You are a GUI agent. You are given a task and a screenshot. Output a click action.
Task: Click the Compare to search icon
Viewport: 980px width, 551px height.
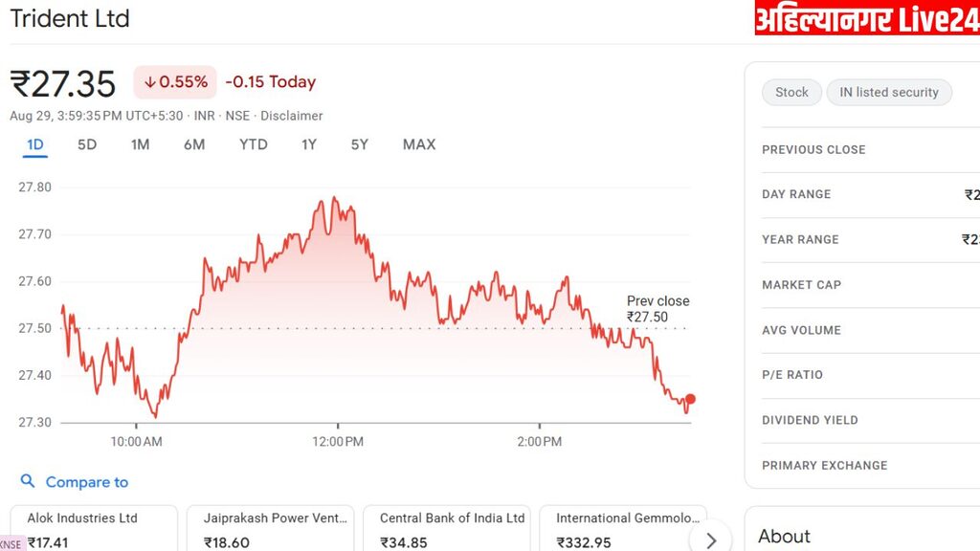point(28,482)
